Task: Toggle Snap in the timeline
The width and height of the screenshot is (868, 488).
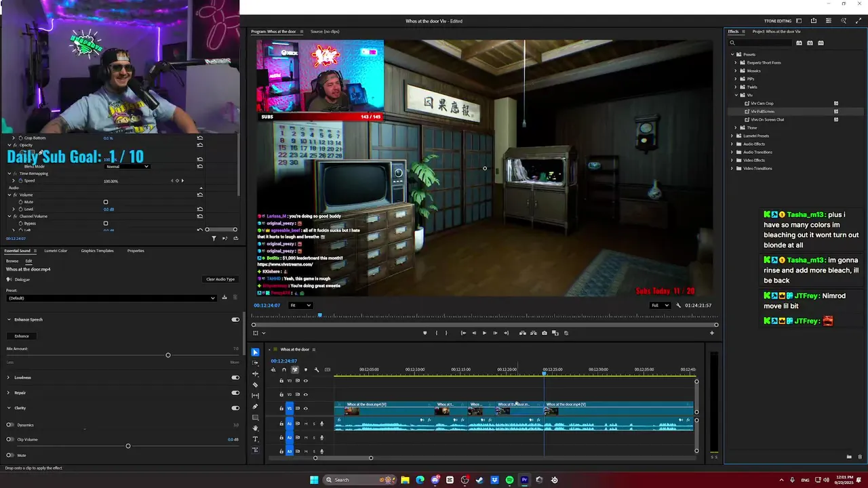Action: (284, 369)
